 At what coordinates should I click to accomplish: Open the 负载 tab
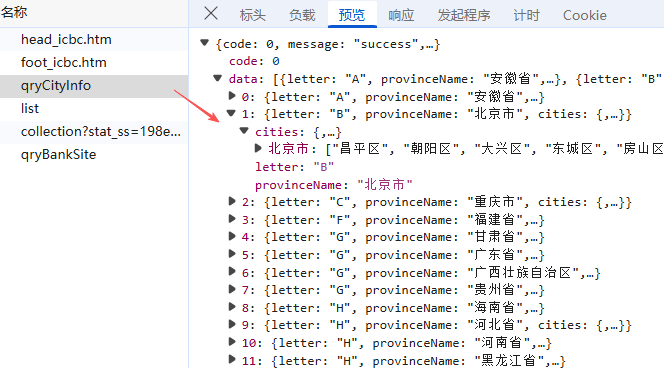pyautogui.click(x=302, y=15)
